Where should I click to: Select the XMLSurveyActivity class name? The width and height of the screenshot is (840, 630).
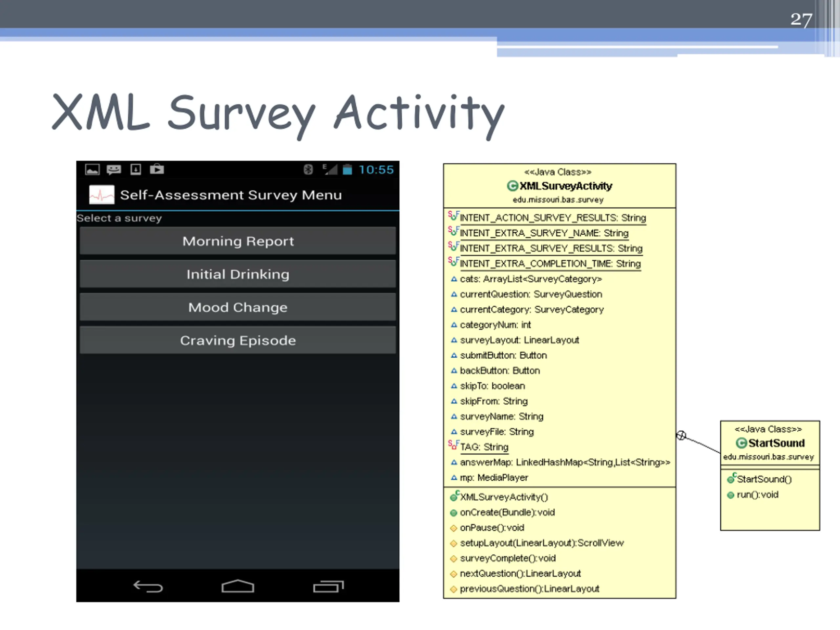tap(566, 186)
